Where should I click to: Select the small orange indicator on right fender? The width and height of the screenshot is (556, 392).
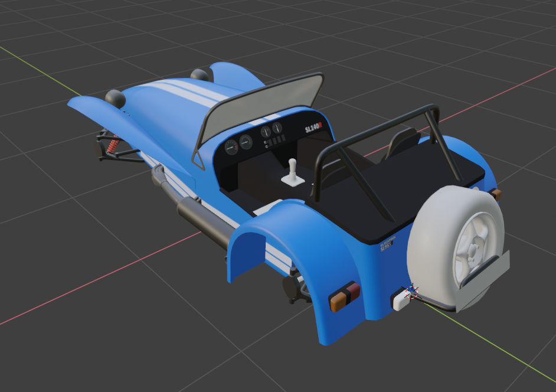tap(496, 195)
